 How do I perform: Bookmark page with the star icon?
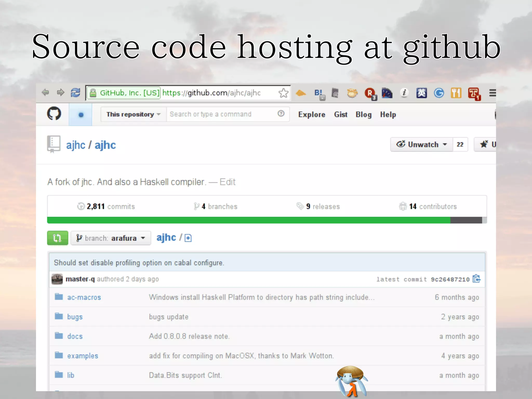[x=283, y=93]
